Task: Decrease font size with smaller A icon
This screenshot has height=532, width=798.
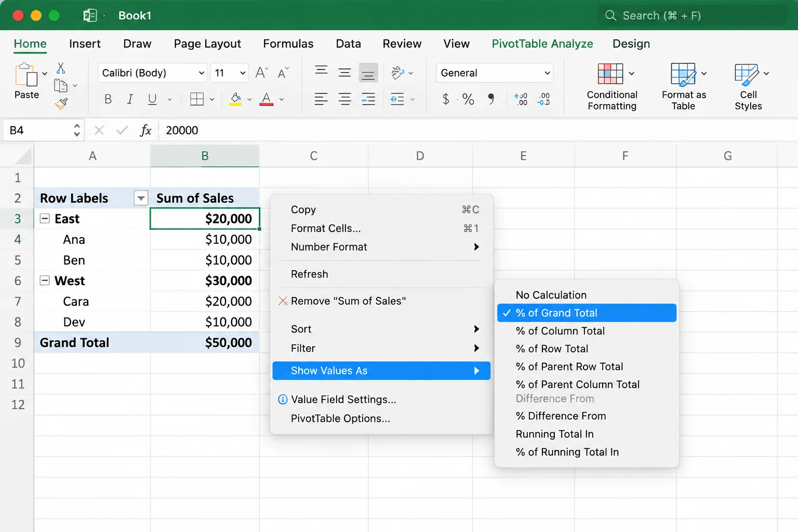Action: 283,73
